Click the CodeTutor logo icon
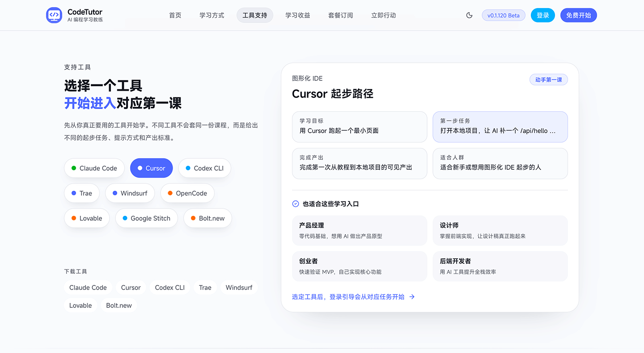644x353 pixels. click(x=54, y=15)
